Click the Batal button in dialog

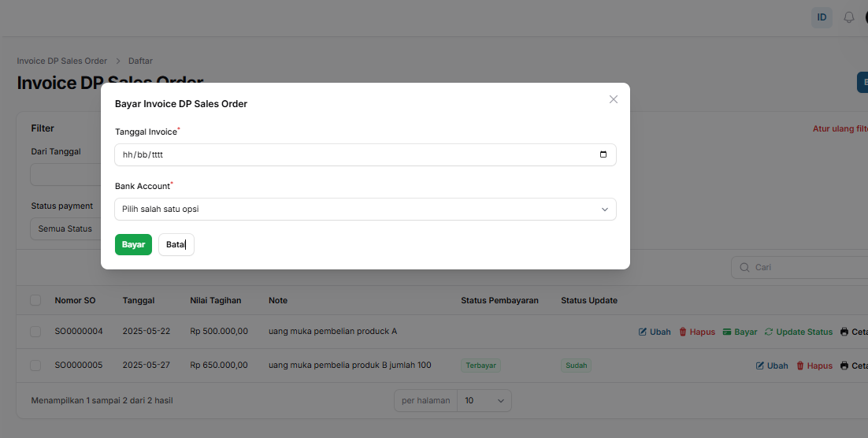pos(176,244)
